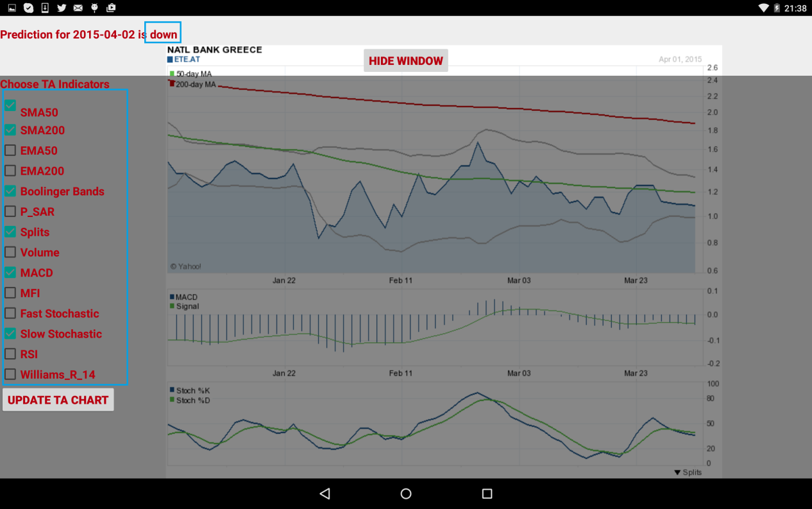
Task: Tap the 200-day MA legend entry
Action: 192,84
